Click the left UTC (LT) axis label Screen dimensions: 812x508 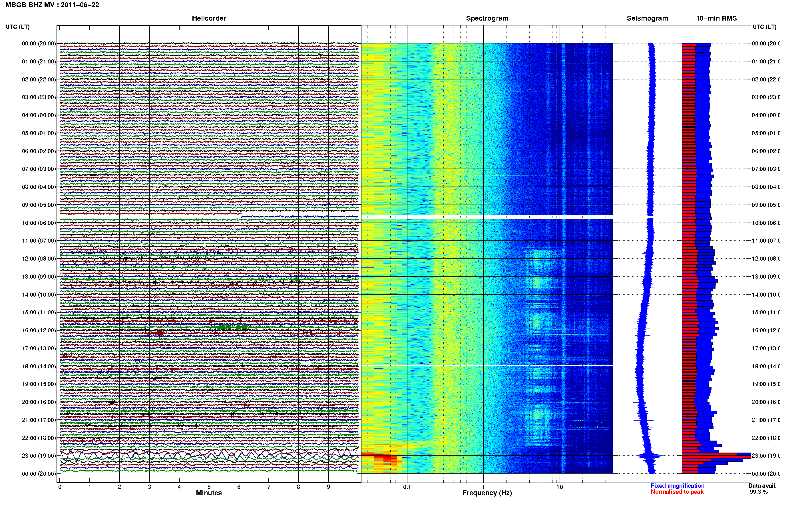(17, 27)
